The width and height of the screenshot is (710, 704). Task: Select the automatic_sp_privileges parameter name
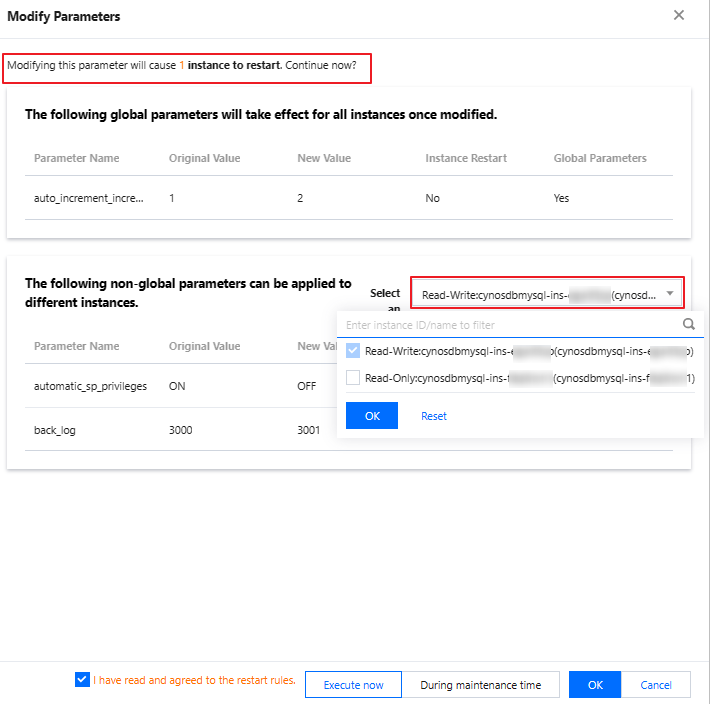tap(90, 386)
